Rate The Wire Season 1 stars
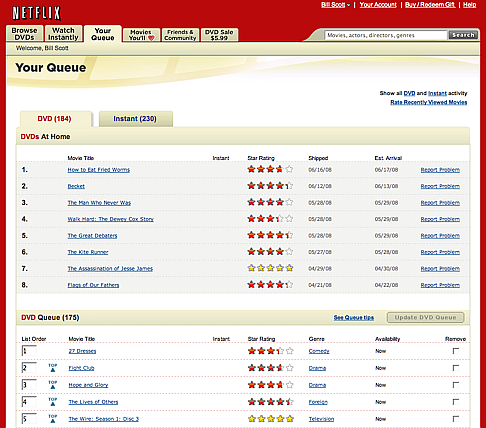This screenshot has height=428, width=486. [271, 419]
